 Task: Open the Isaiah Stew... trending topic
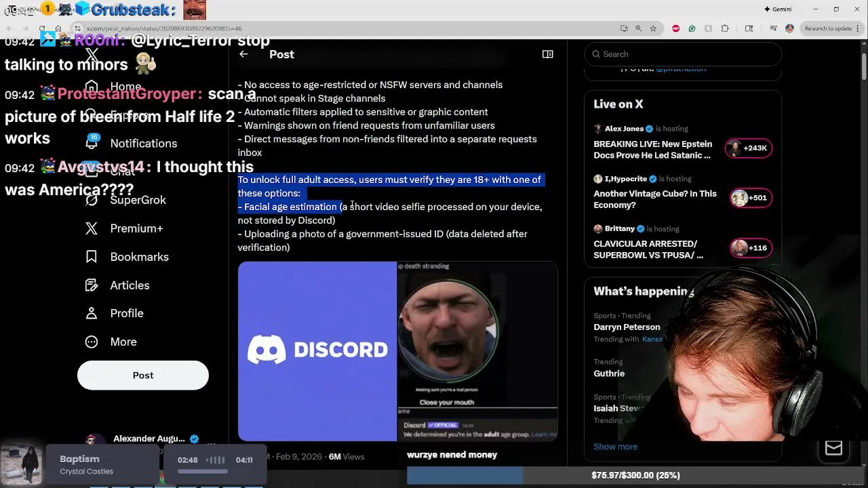click(x=618, y=408)
